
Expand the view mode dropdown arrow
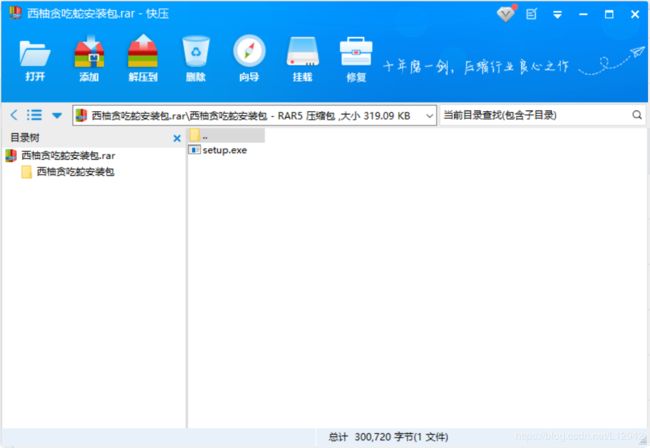57,115
